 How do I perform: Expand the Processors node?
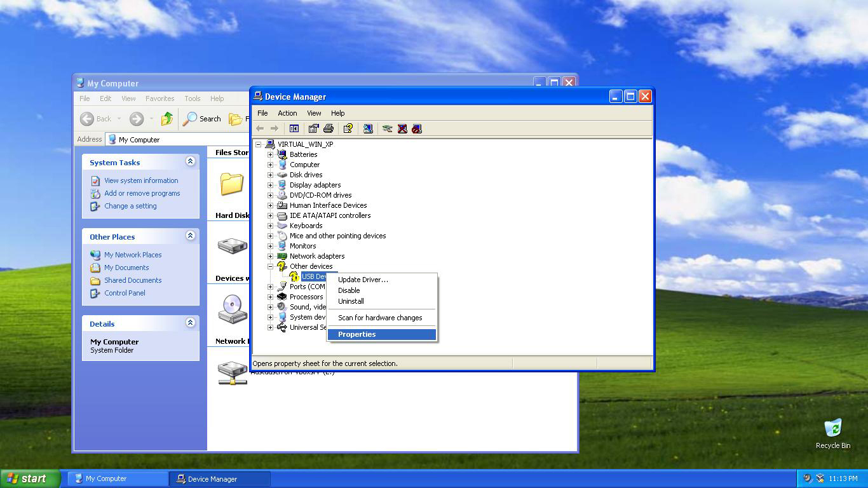270,297
